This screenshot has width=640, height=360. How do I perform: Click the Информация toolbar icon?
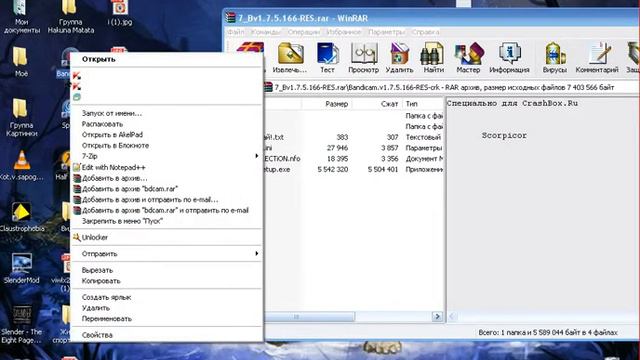pyautogui.click(x=509, y=57)
